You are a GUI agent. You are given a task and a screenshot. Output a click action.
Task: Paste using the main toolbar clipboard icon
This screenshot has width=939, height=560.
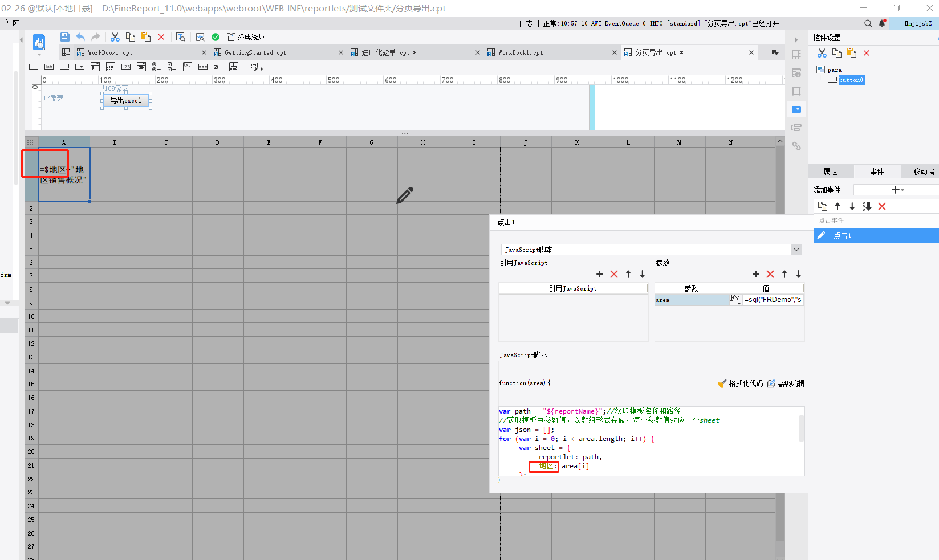click(x=146, y=37)
